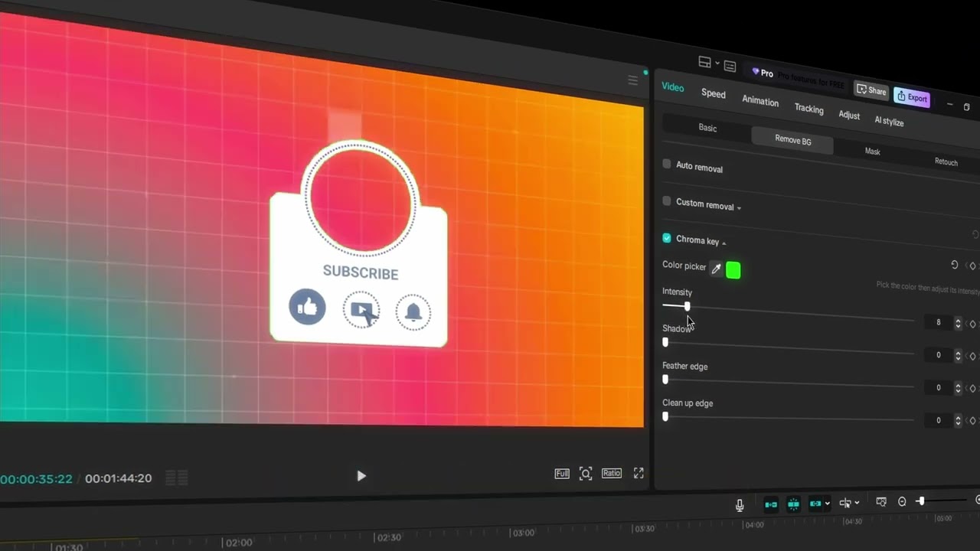Click the timeline zoom out minus icon
This screenshot has height=551, width=980.
pyautogui.click(x=902, y=502)
